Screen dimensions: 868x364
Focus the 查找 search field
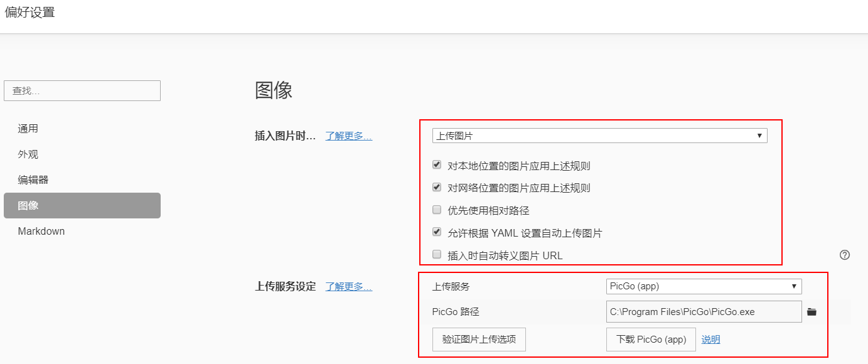click(82, 90)
